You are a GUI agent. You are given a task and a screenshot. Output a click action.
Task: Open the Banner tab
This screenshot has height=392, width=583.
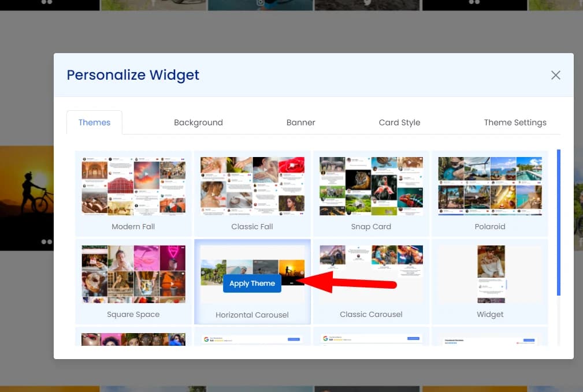pyautogui.click(x=301, y=122)
